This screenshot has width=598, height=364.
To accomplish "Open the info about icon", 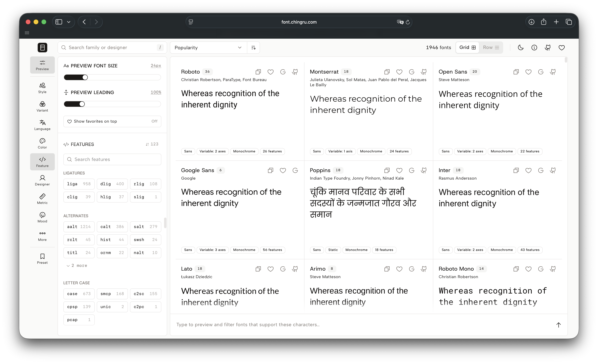I will coord(534,48).
